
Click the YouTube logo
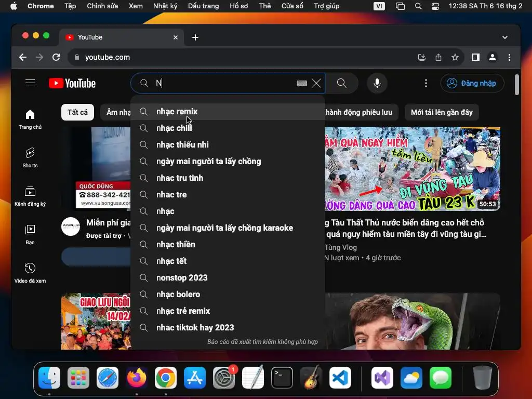pyautogui.click(x=72, y=83)
